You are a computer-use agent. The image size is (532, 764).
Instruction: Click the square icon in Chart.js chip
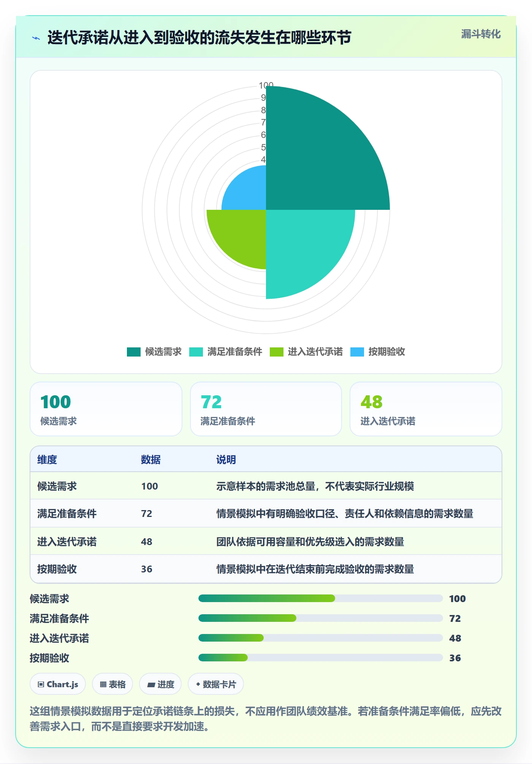click(x=41, y=685)
